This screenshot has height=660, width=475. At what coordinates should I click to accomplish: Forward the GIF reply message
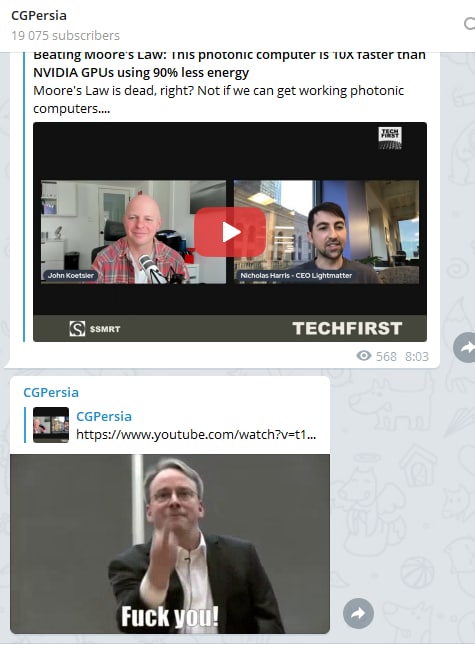(x=358, y=613)
